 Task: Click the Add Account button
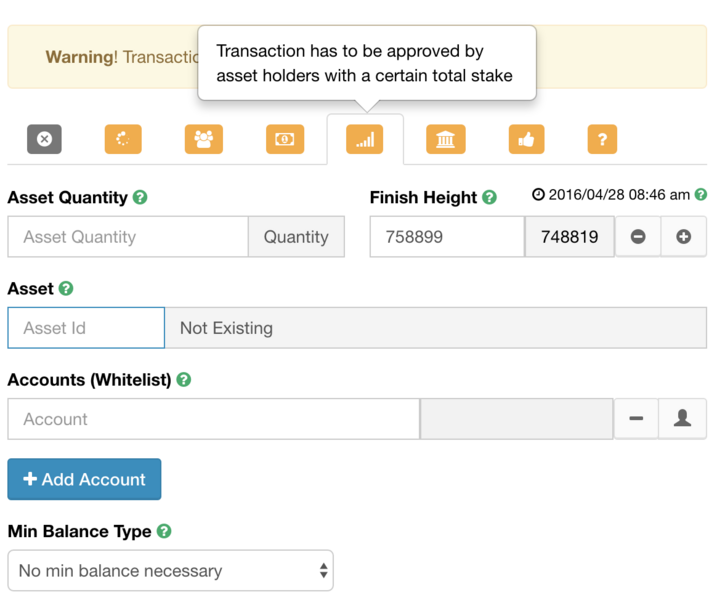(84, 479)
